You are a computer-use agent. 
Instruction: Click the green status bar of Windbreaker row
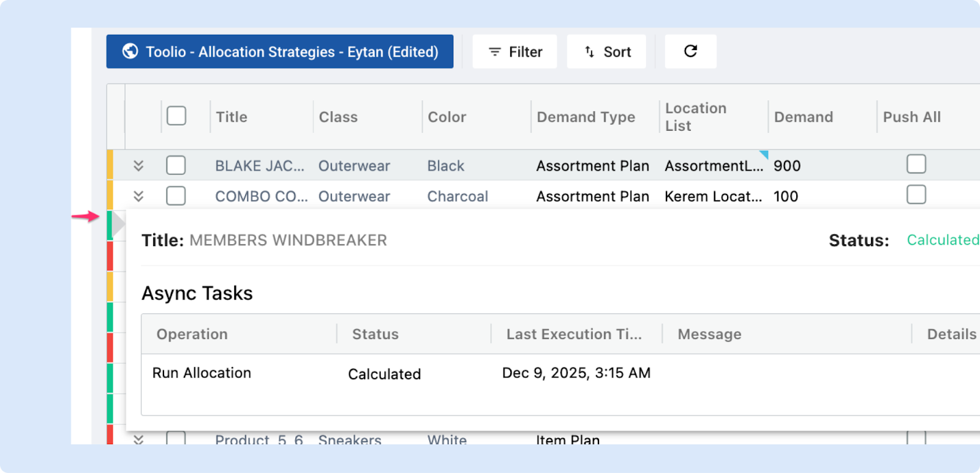tap(110, 225)
